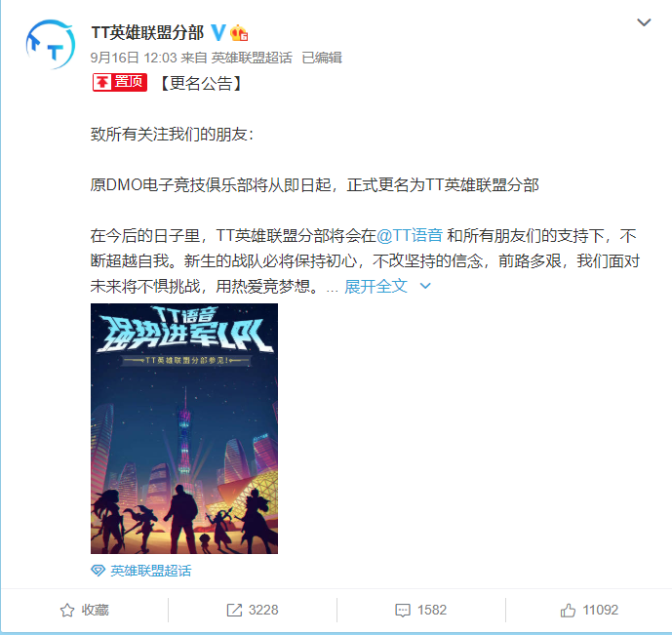Image resolution: width=672 pixels, height=635 pixels.
Task: Click the 11092 likes count
Action: (x=600, y=610)
